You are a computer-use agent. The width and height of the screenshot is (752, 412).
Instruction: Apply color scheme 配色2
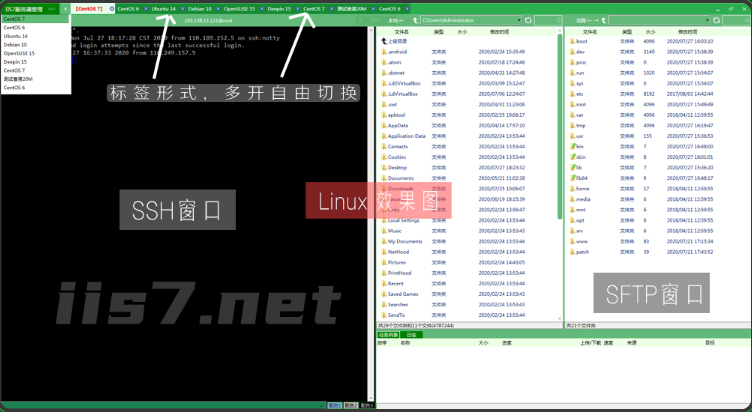[x=351, y=406]
